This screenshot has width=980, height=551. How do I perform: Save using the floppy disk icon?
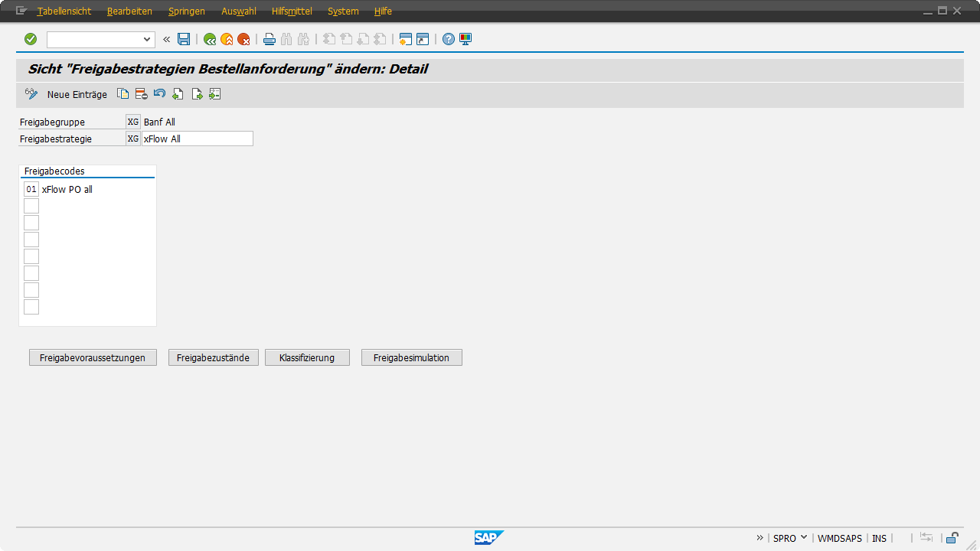click(x=184, y=39)
